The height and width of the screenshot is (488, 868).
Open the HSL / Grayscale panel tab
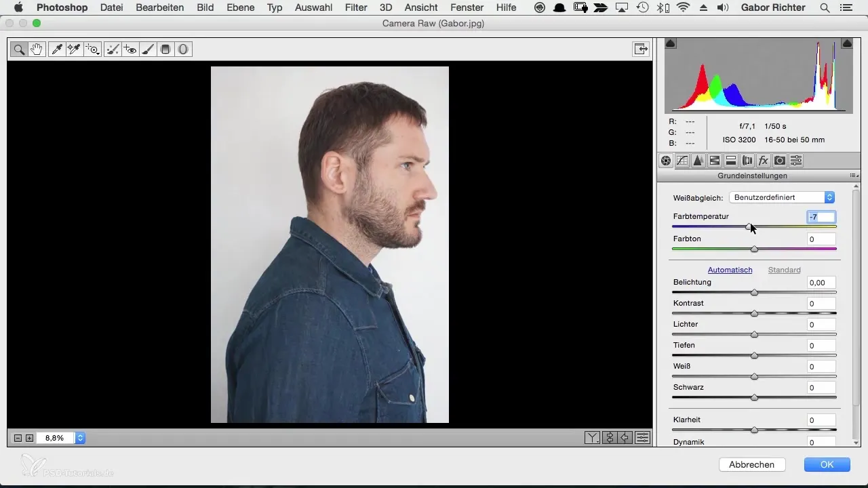coord(715,161)
